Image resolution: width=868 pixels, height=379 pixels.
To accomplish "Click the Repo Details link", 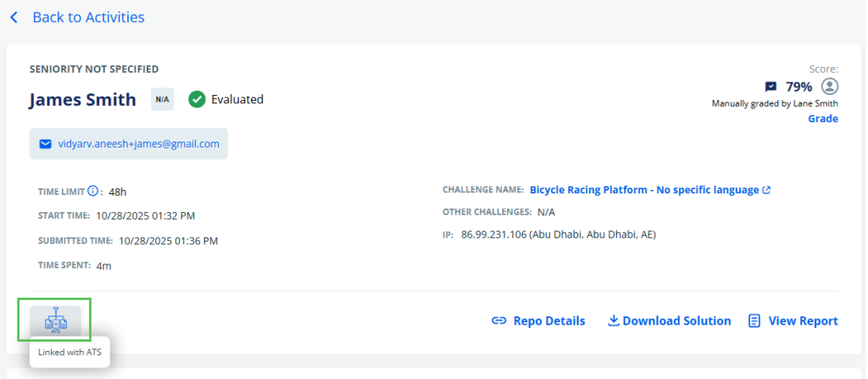I will tap(548, 320).
